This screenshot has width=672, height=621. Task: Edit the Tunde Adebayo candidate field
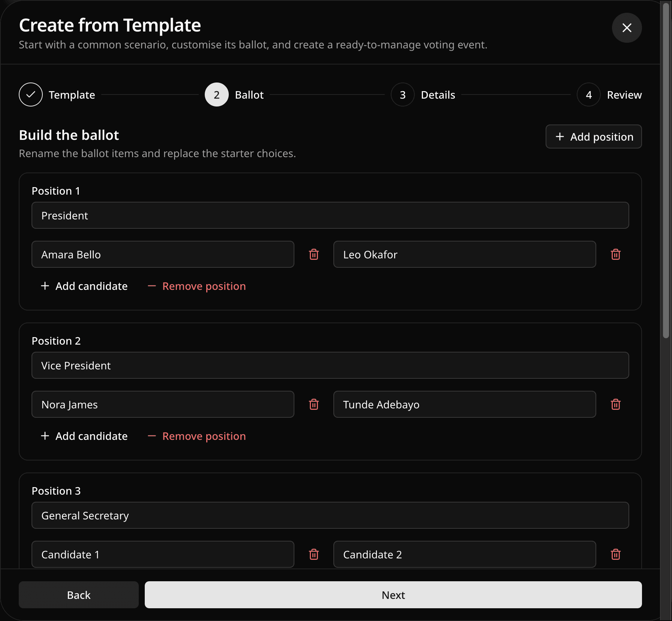[465, 404]
